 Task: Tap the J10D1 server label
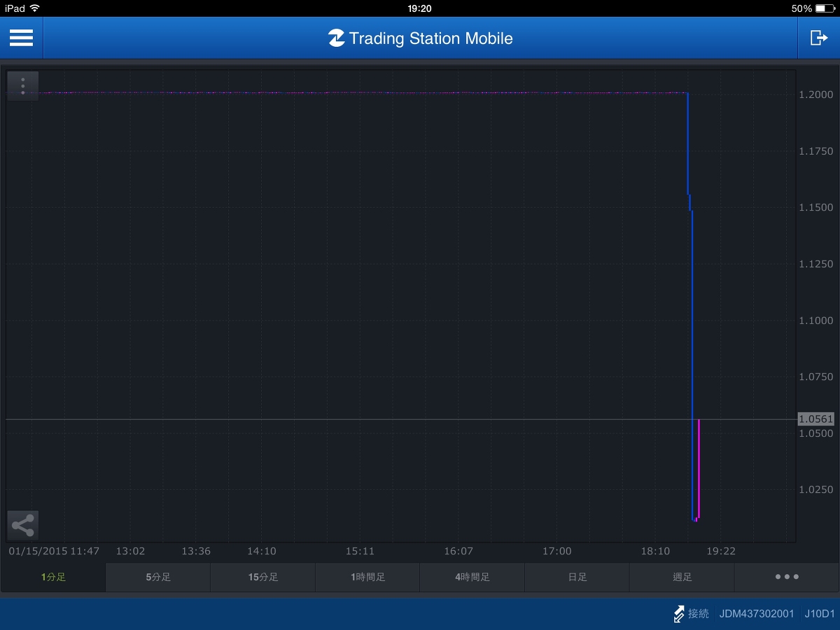pyautogui.click(x=819, y=614)
